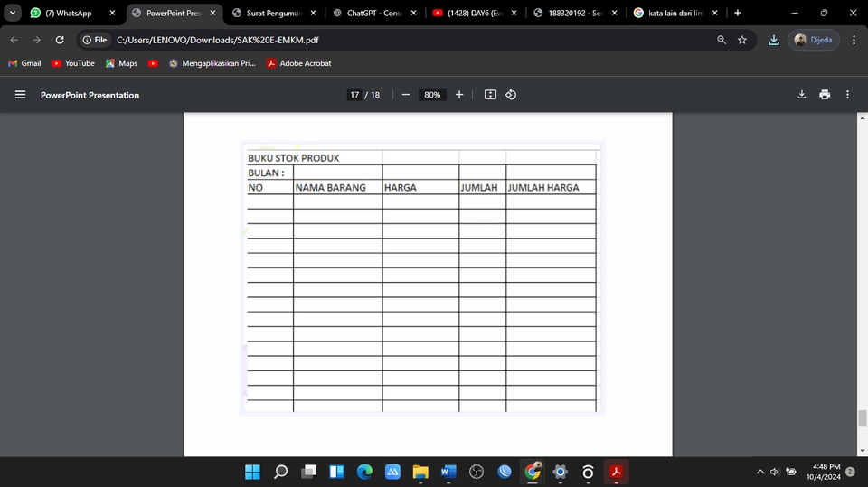Open taskbar Search
868x487 pixels.
280,472
